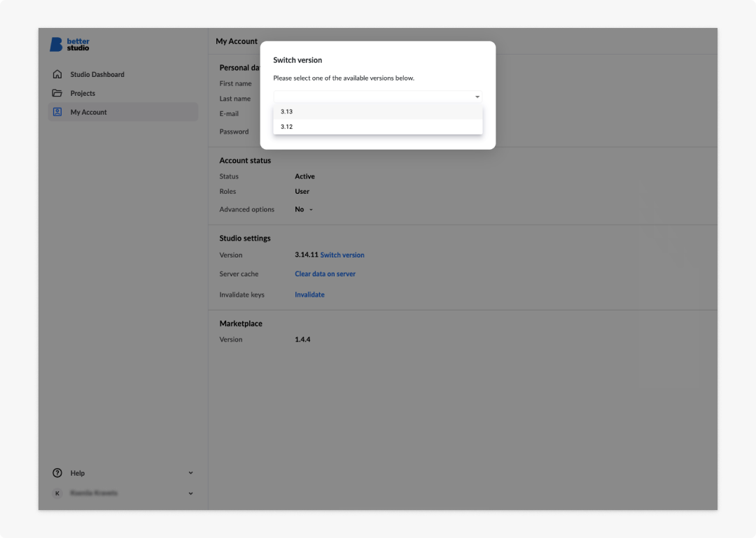Click the blurred user name in sidebar
This screenshot has height=538, width=756.
pos(94,493)
